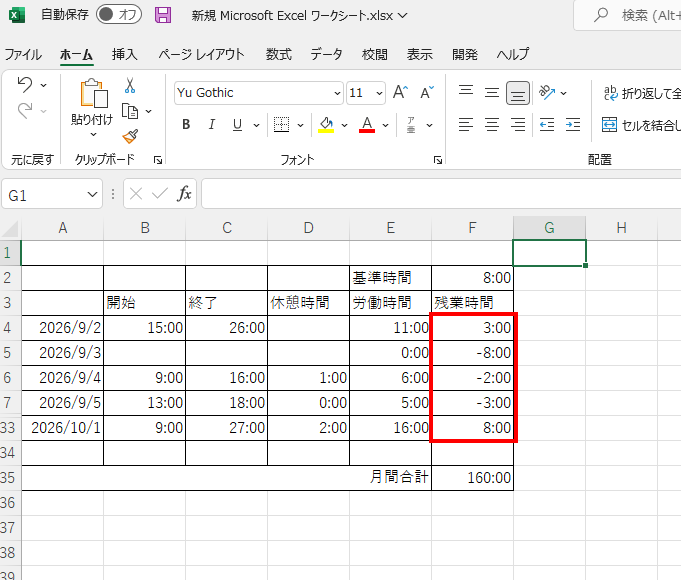Viewport: 681px width, 580px height.
Task: Click the Copy icon
Action: coord(130,111)
